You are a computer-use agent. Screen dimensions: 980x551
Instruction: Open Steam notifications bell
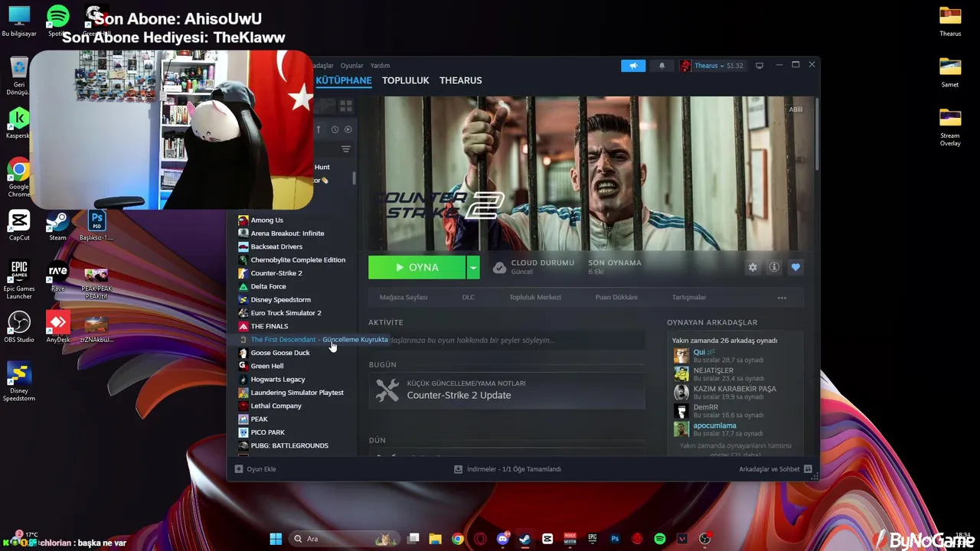click(662, 66)
